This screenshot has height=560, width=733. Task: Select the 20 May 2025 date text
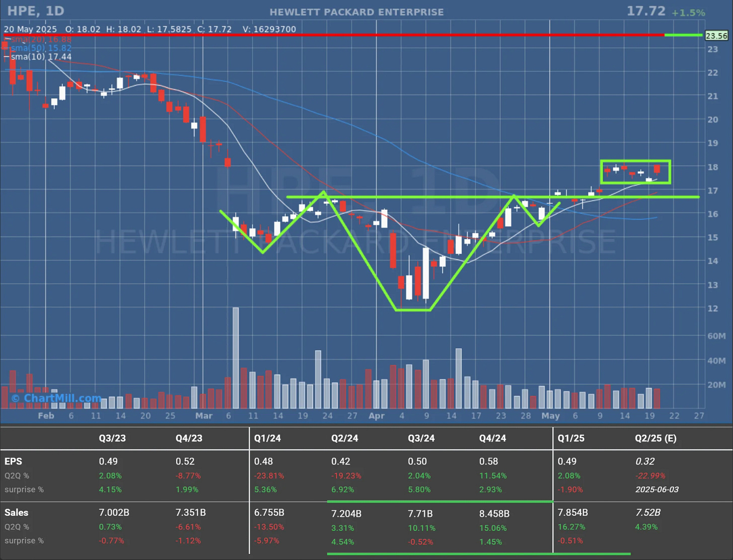tap(30, 29)
